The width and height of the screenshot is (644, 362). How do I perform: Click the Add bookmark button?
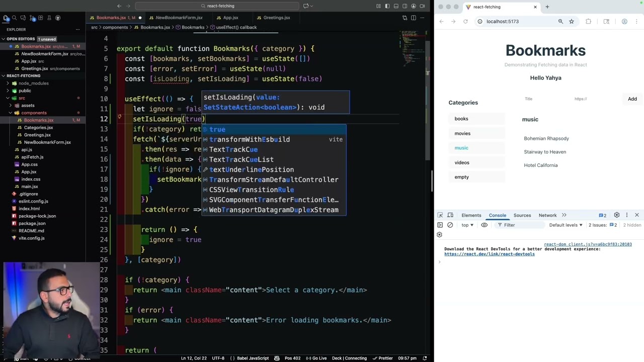pos(632,99)
